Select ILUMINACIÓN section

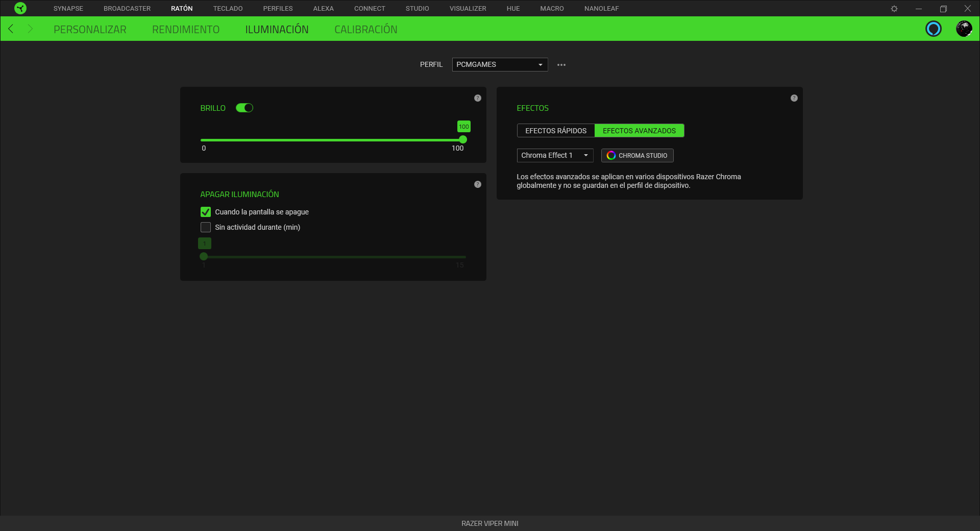277,30
